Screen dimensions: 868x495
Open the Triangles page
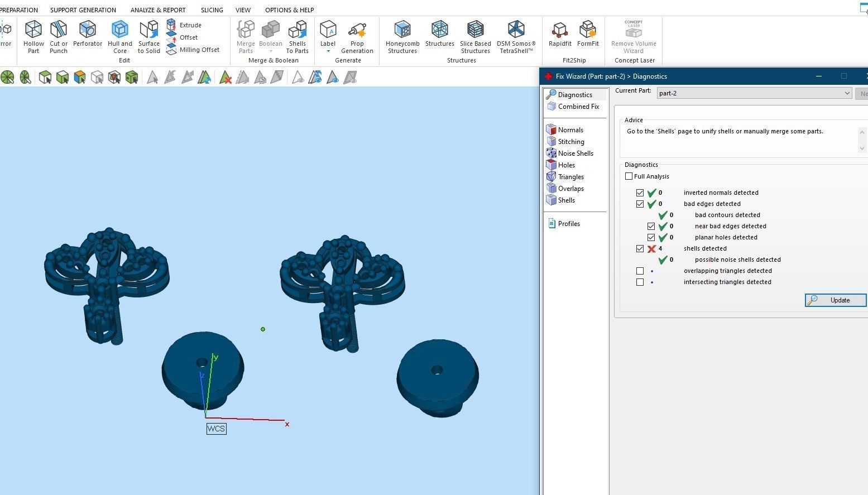tap(571, 177)
